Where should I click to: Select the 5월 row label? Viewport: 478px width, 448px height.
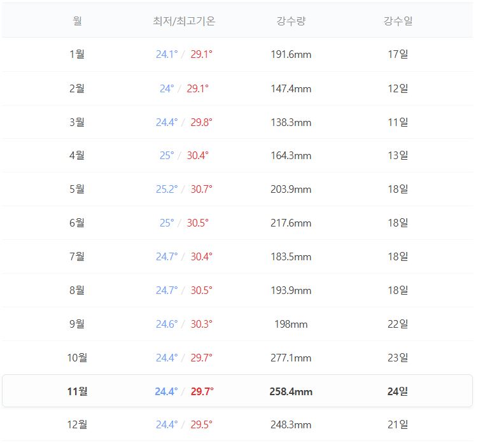(x=77, y=189)
